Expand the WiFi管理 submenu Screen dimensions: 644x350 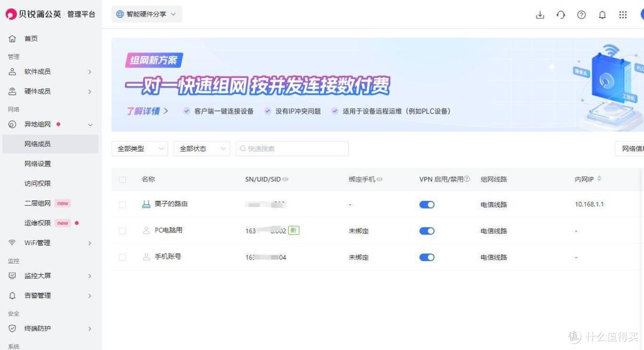click(89, 243)
